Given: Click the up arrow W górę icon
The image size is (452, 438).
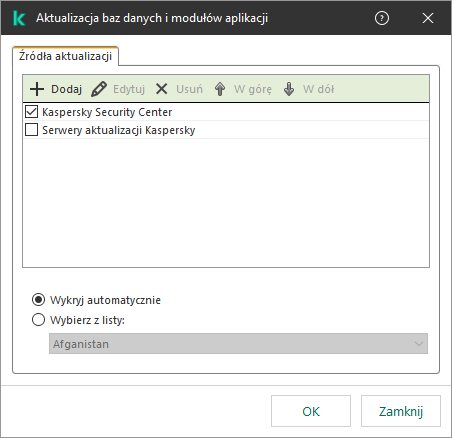Looking at the screenshot, I should pos(220,89).
